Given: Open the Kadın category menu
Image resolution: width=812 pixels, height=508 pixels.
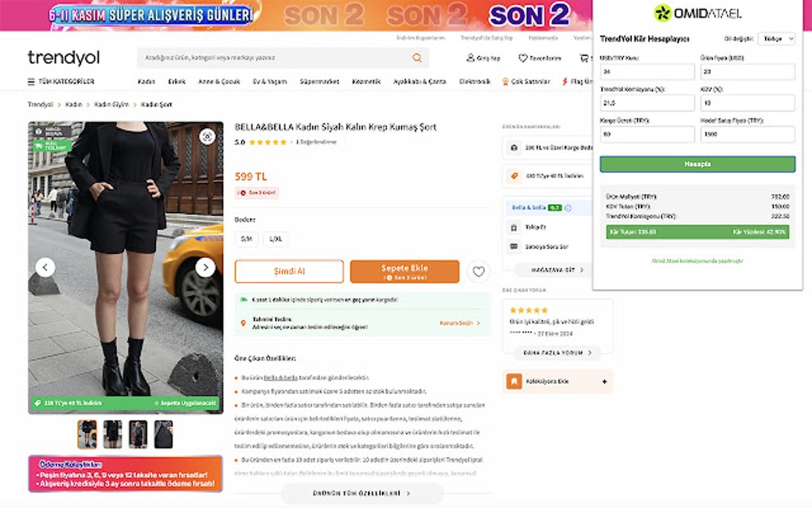Looking at the screenshot, I should pyautogui.click(x=146, y=81).
